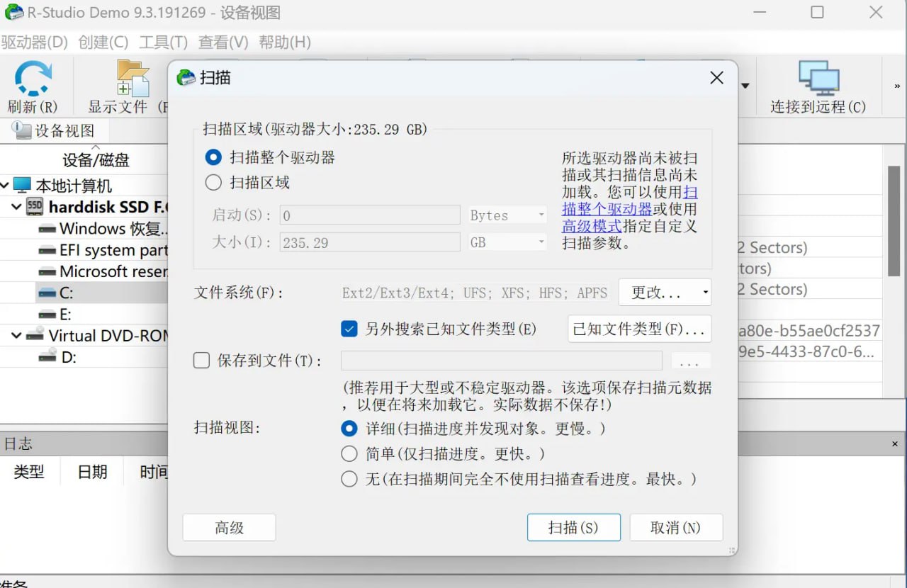Click the EFI system partition icon

point(47,250)
